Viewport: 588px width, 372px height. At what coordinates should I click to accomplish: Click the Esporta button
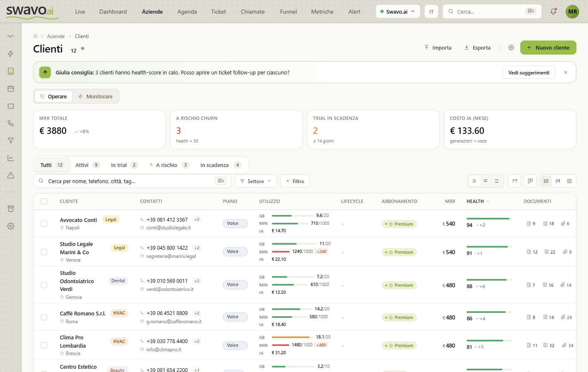coord(478,48)
